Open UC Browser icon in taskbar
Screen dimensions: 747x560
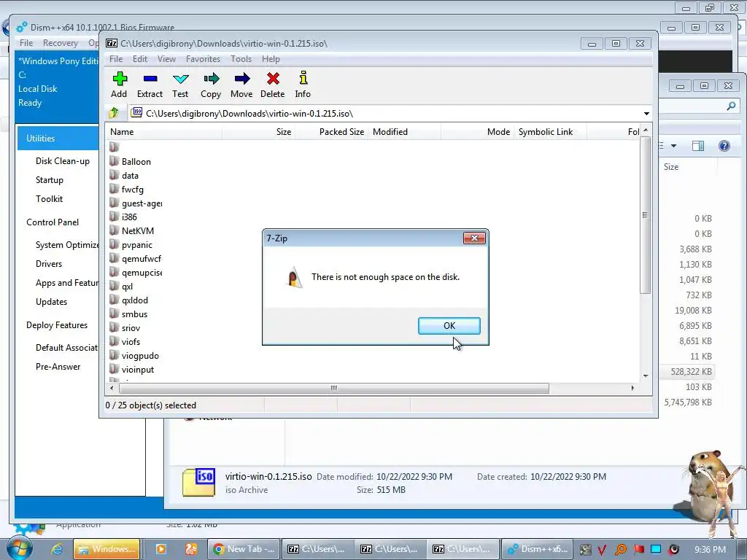(191, 549)
